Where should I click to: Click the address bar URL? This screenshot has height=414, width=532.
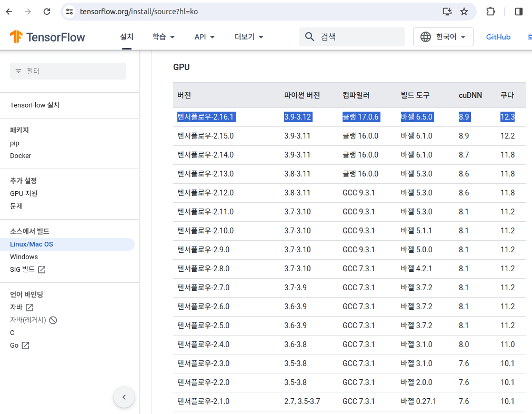click(x=139, y=12)
